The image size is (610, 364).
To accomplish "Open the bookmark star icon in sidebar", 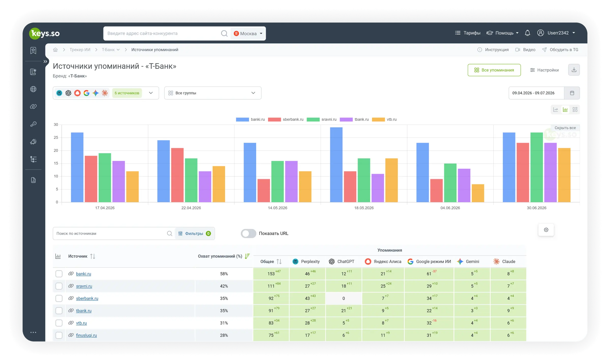I will 33,51.
